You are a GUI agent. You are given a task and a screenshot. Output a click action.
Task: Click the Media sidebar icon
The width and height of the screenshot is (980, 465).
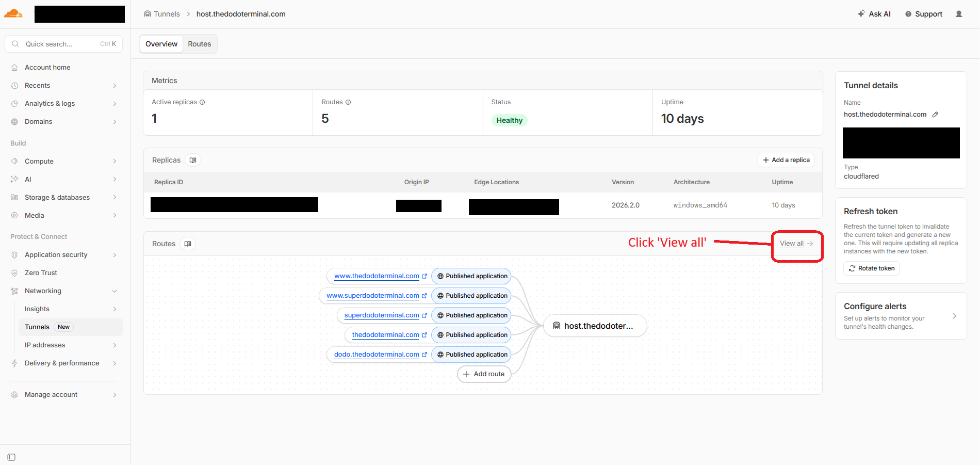[14, 216]
